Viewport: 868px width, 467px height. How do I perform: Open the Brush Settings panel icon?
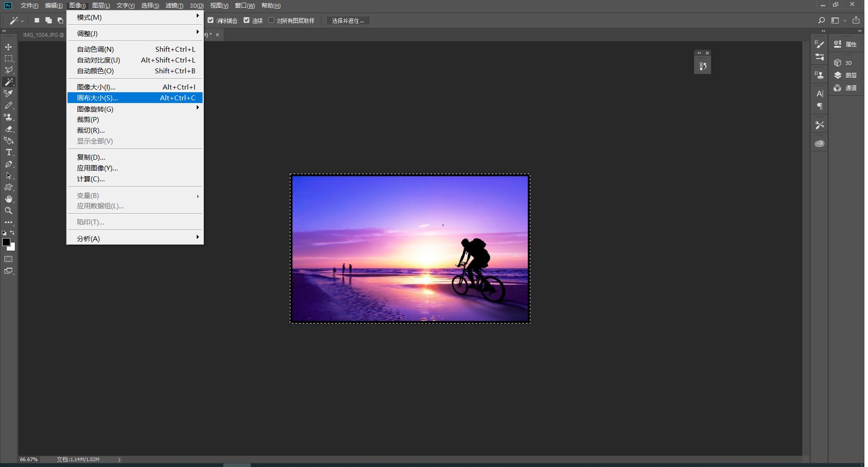pyautogui.click(x=819, y=57)
